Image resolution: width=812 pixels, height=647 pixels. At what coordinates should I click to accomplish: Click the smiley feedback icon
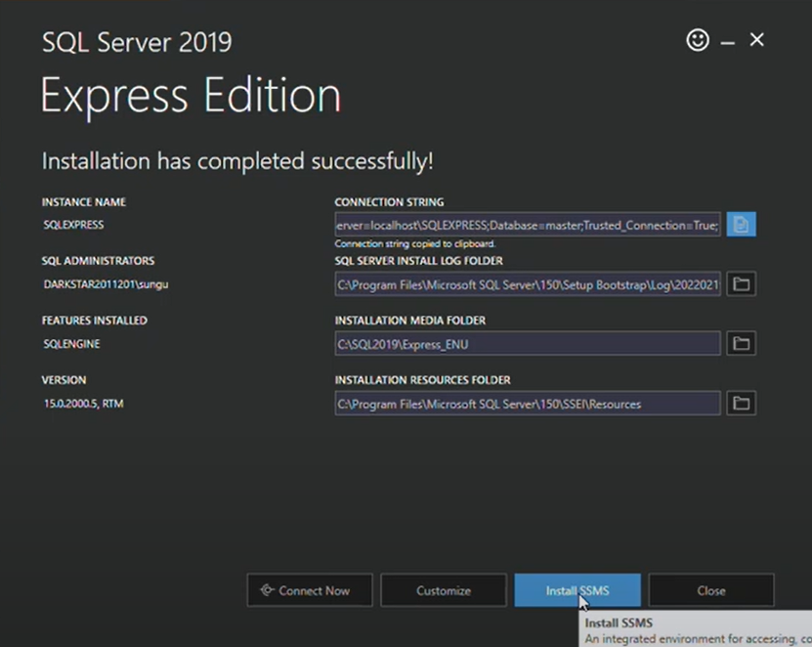[x=698, y=40]
